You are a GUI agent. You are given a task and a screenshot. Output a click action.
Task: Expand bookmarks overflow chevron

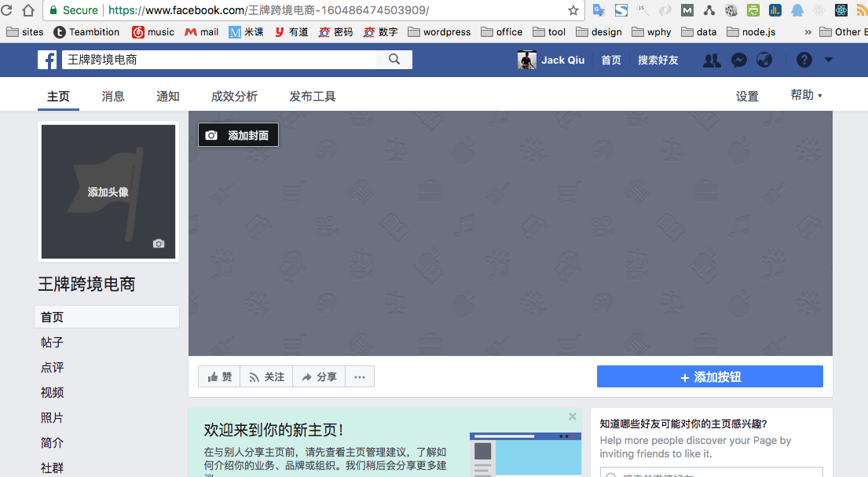[808, 32]
